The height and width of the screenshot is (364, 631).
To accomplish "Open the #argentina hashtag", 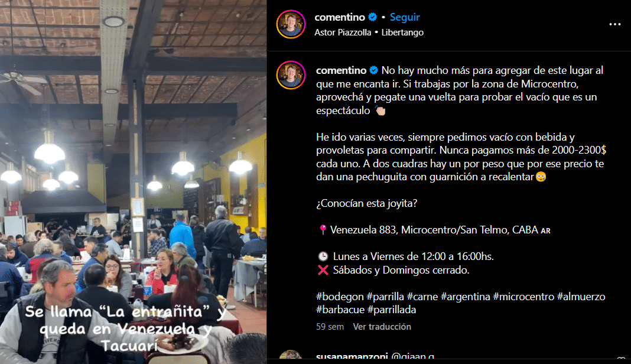I will tap(465, 297).
